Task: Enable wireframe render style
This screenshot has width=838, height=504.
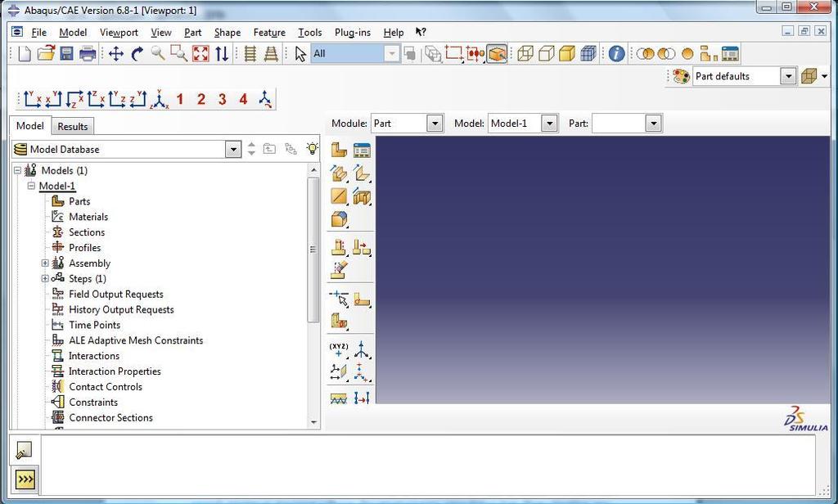Action: point(525,53)
